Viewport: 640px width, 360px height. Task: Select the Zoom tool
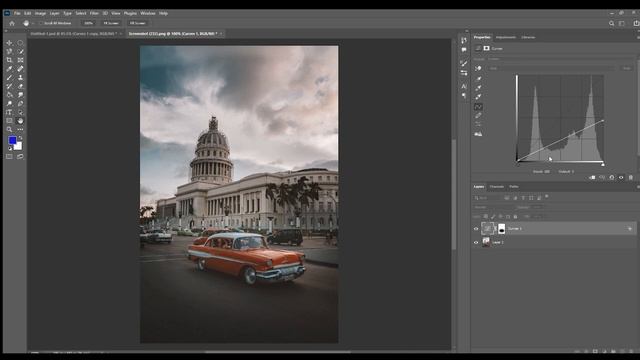point(9,129)
